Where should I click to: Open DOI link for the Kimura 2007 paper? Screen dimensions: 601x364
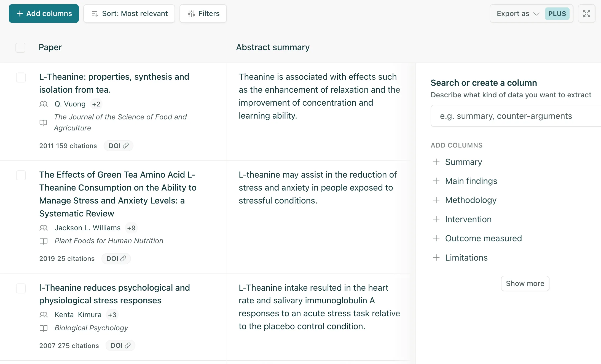tap(120, 346)
